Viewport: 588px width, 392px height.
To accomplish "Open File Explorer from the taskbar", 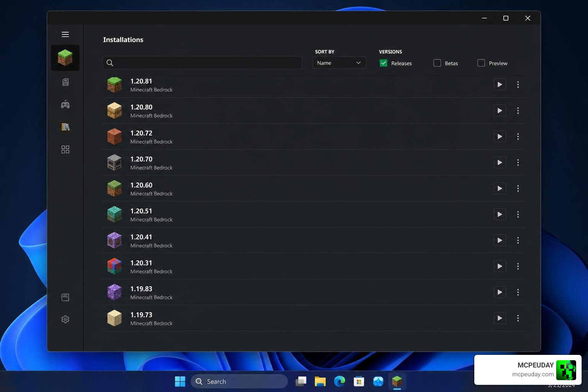I will coord(320,382).
